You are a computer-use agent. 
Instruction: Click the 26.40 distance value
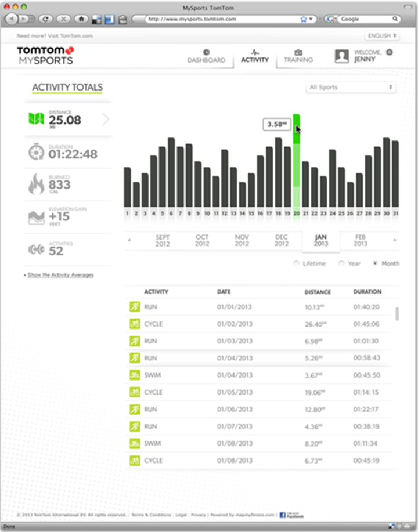click(315, 324)
